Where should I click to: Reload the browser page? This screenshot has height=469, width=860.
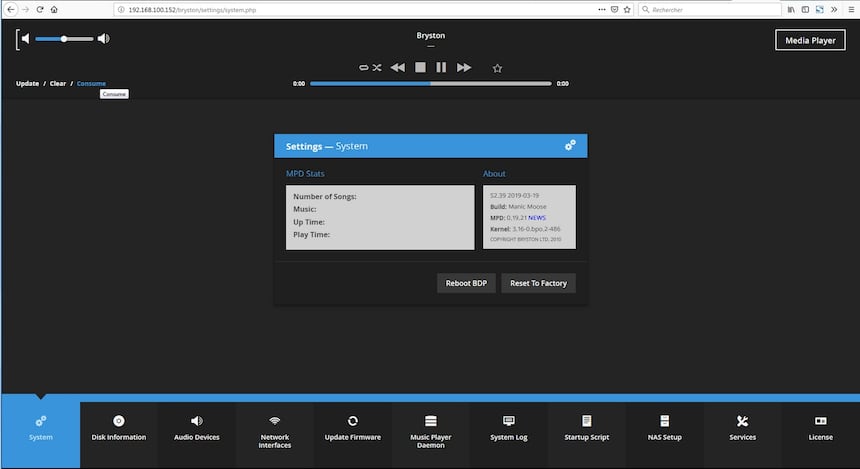[40, 9]
